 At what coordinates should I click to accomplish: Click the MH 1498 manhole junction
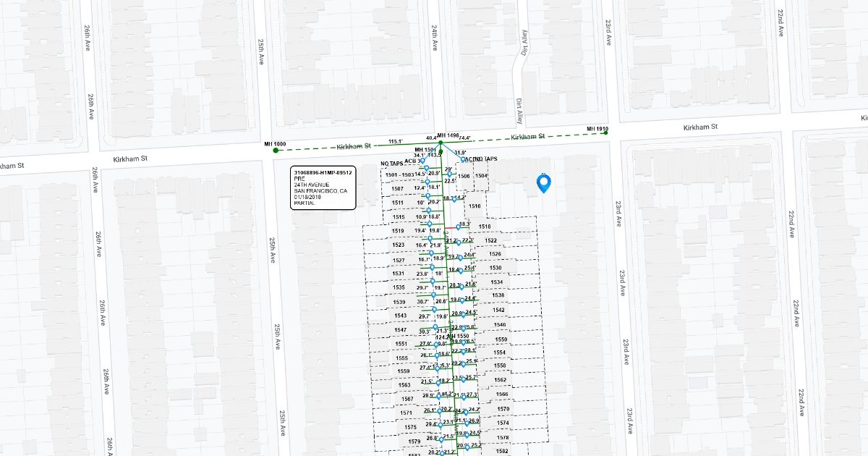(x=441, y=142)
